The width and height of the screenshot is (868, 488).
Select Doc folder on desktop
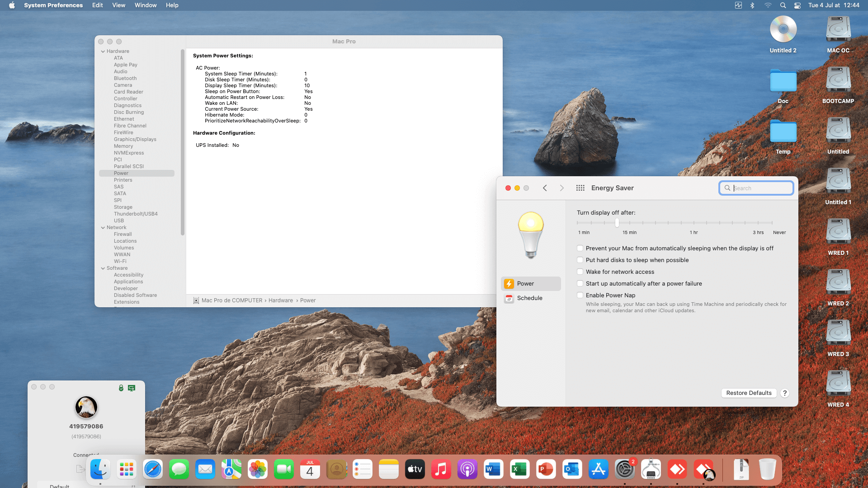(x=783, y=86)
